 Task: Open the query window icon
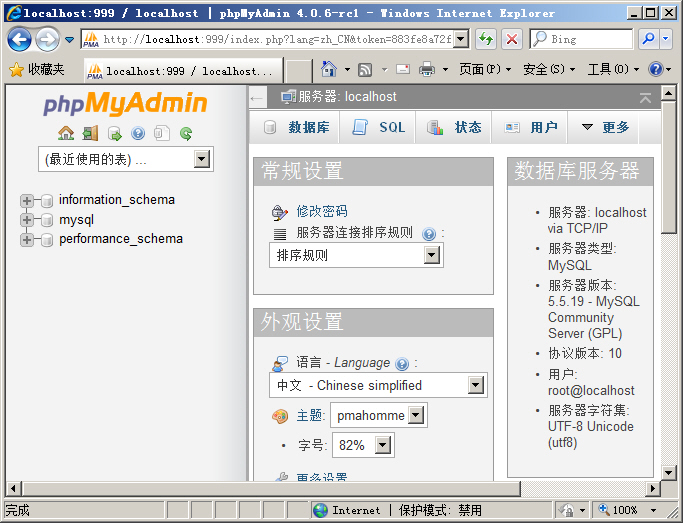(x=115, y=133)
